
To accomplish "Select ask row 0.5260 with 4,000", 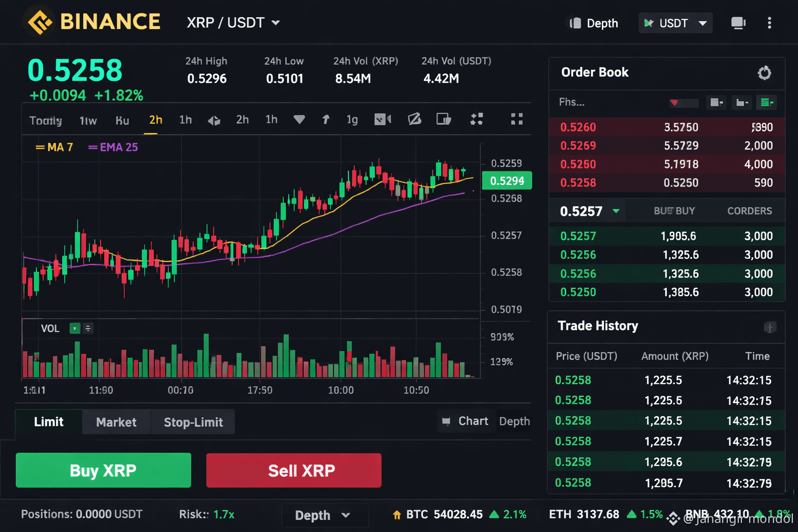I will [667, 164].
